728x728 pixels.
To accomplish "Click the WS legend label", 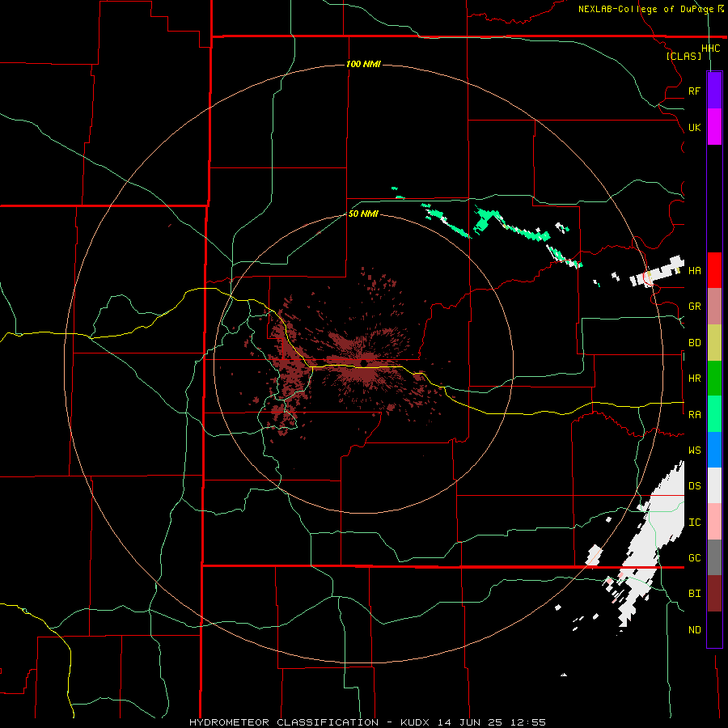I will click(694, 451).
